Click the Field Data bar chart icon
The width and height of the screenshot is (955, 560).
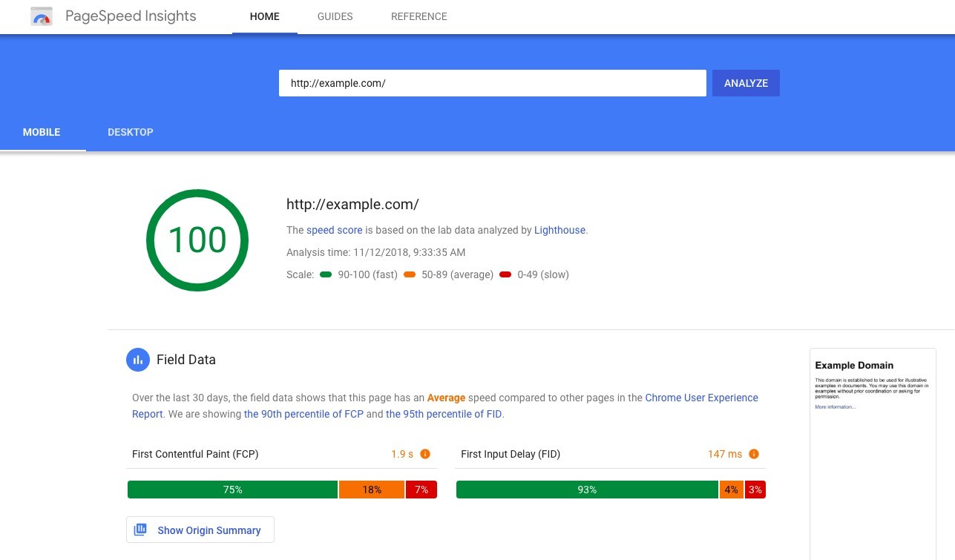tap(138, 359)
